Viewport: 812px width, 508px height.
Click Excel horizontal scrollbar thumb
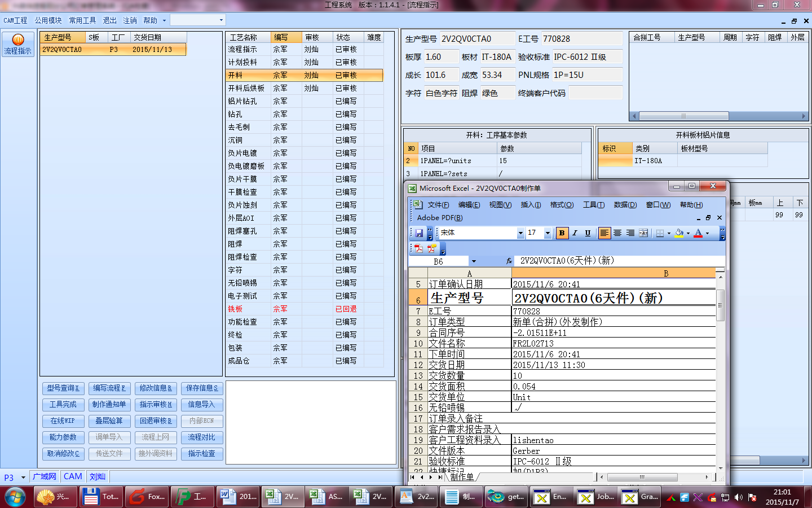[x=642, y=478]
